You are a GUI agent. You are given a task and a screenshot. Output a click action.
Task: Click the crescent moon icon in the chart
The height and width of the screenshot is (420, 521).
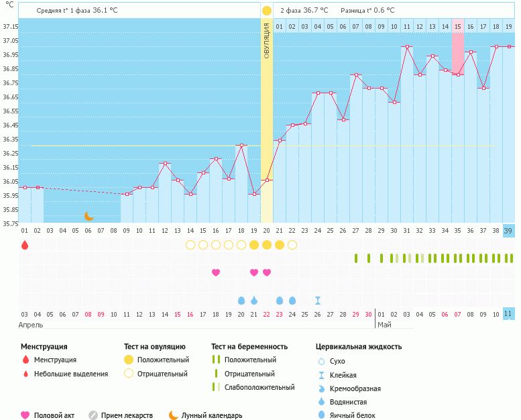pos(89,216)
